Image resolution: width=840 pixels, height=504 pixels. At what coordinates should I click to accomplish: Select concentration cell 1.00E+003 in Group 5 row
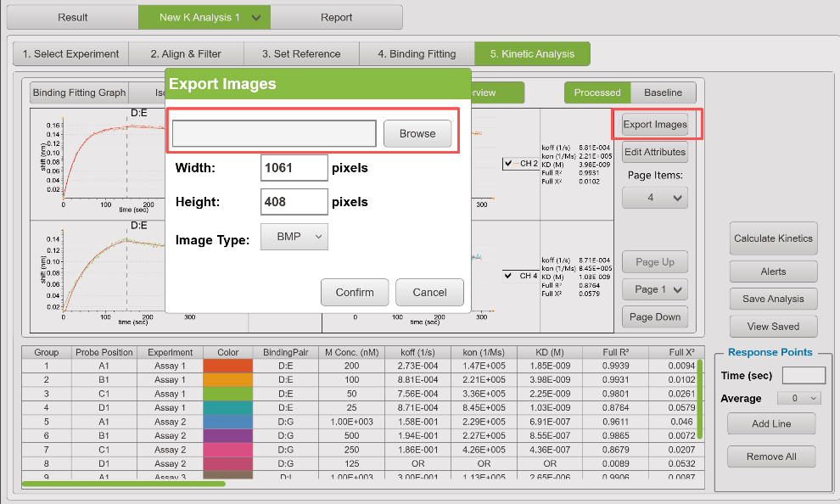[351, 422]
